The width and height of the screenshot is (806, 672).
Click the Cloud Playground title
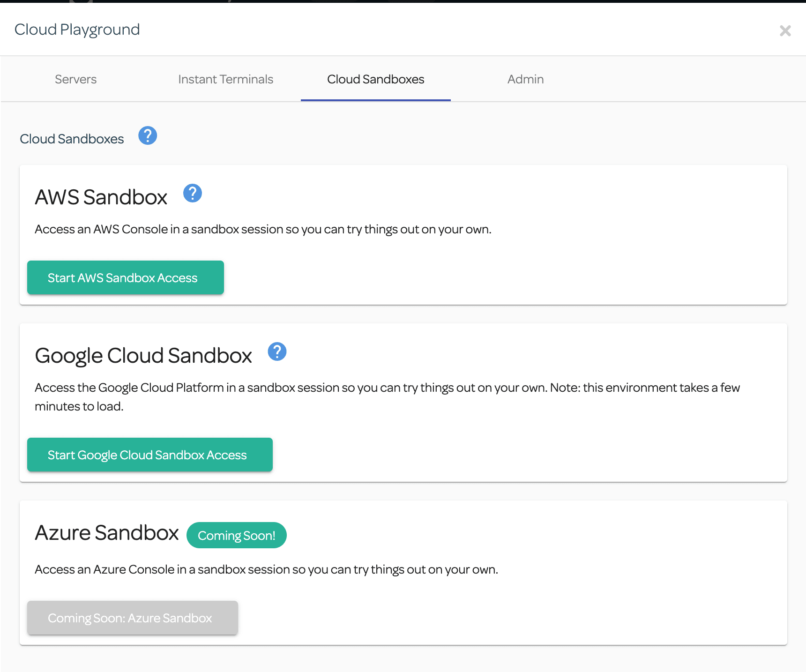[77, 30]
